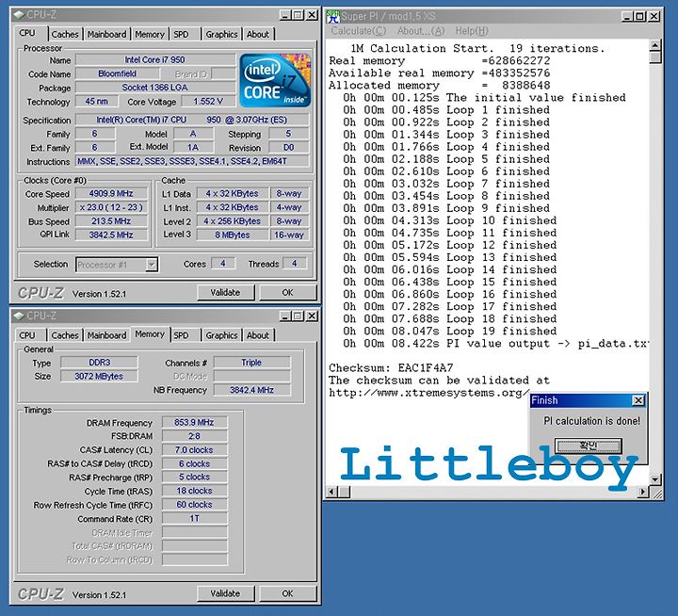Click the Super PI horizontal scrollbar right arrow
Image resolution: width=678 pixels, height=616 pixels.
tap(643, 492)
